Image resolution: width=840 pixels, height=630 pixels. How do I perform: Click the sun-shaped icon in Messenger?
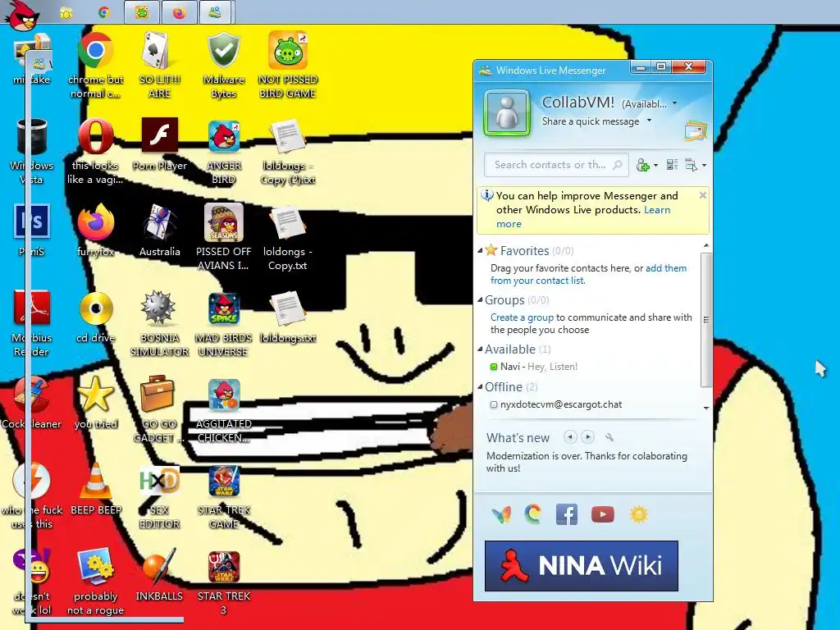coord(638,514)
